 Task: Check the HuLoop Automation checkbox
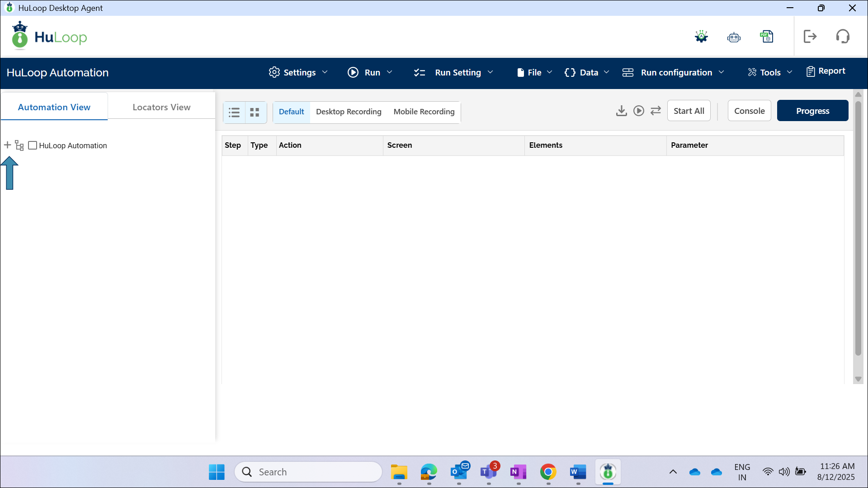(x=33, y=145)
